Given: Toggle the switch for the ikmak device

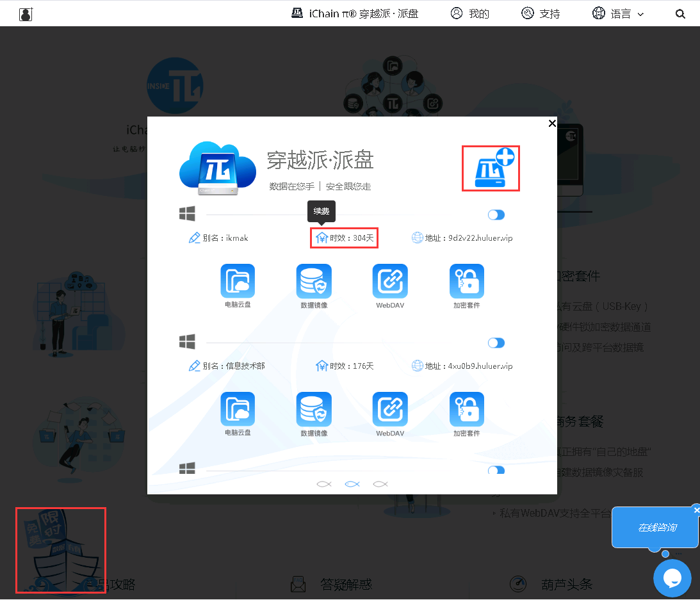Looking at the screenshot, I should coord(496,215).
